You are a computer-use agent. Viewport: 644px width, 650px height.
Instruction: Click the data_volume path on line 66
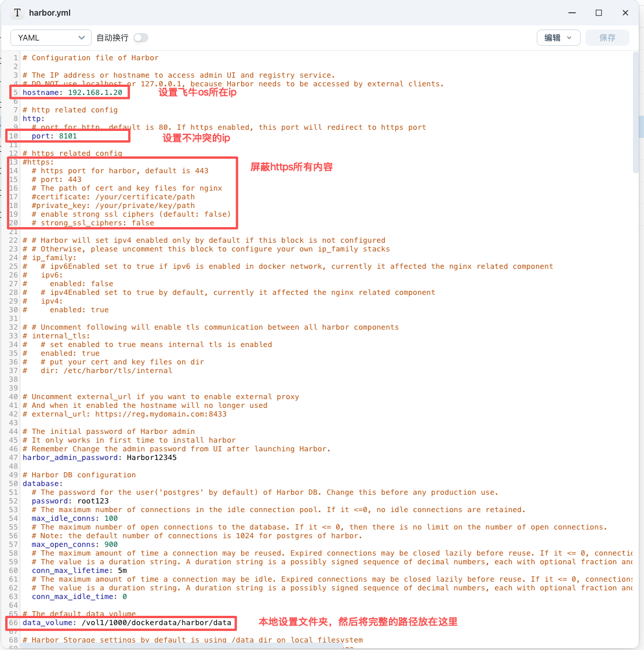[156, 623]
